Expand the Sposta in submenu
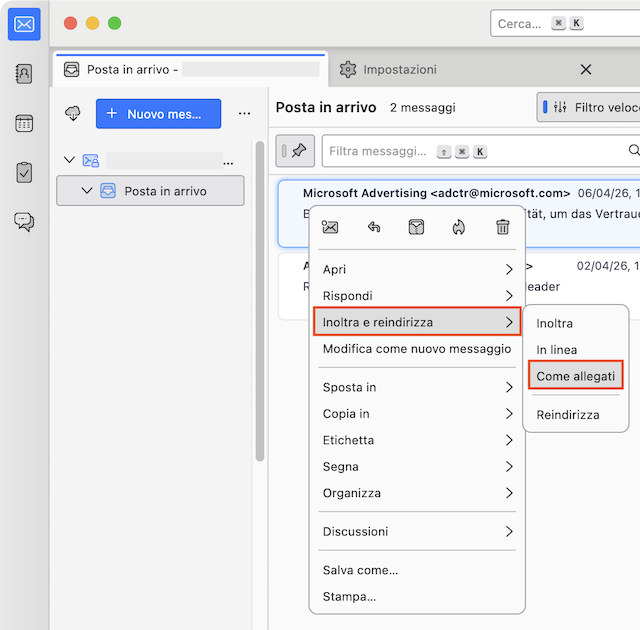This screenshot has height=630, width=640. click(417, 387)
